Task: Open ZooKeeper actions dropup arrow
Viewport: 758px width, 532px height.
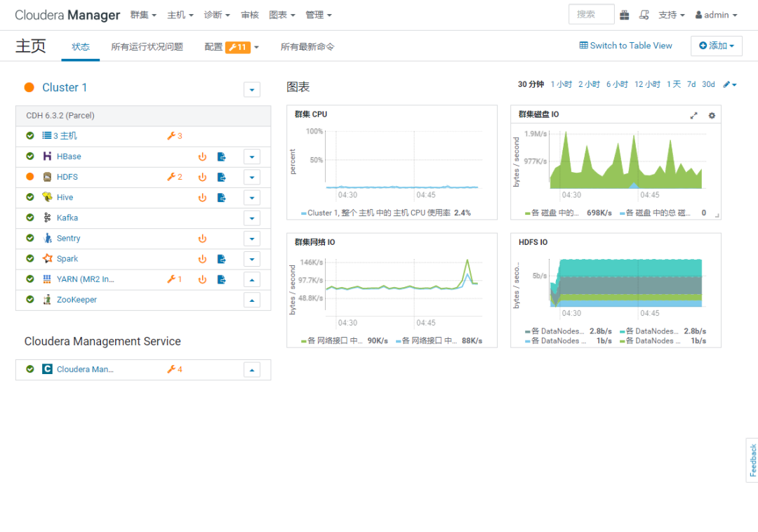Action: click(x=252, y=300)
